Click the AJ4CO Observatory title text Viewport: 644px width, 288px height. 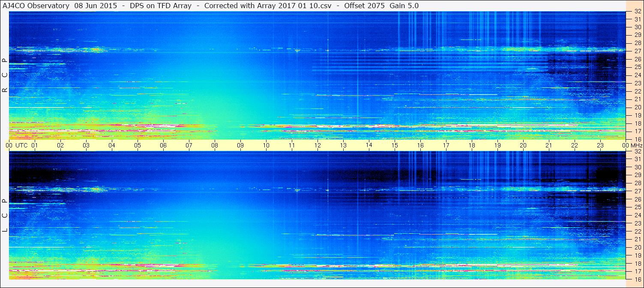[36, 6]
